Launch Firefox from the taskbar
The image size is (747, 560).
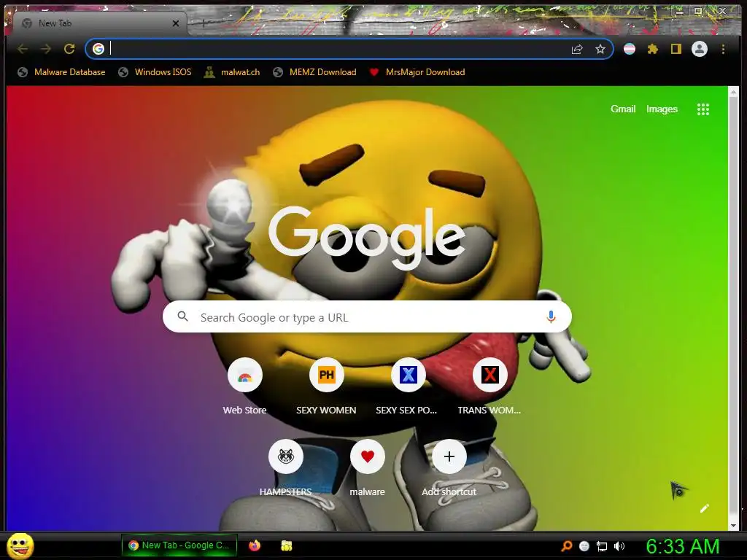(255, 545)
